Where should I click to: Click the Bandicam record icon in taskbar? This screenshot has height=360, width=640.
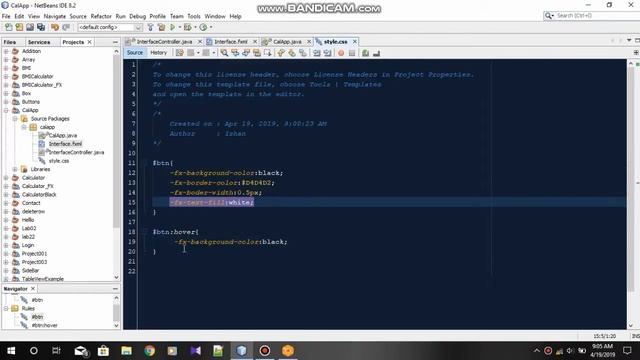[264, 351]
